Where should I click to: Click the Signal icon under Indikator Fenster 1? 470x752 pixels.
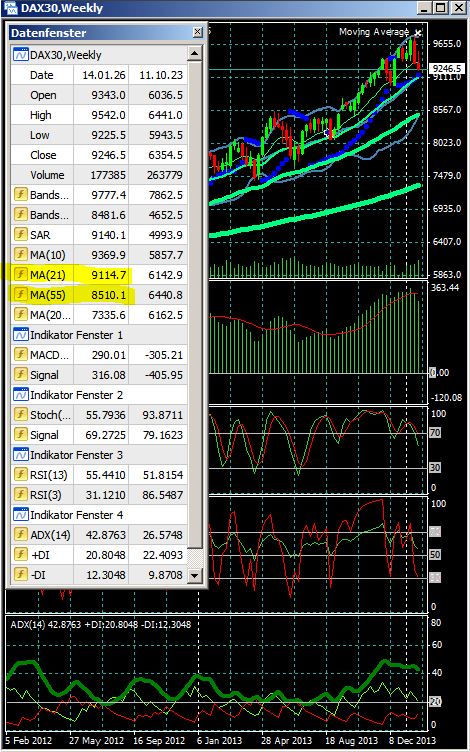[20, 375]
